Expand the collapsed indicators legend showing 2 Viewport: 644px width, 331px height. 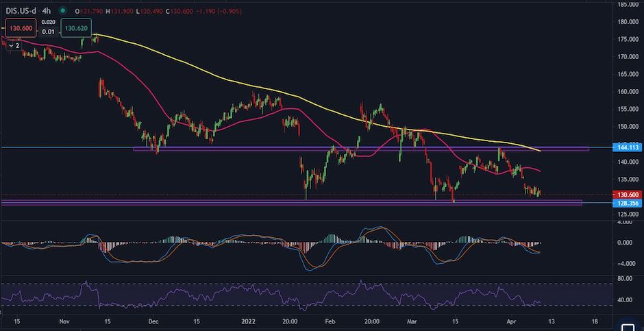click(14, 46)
